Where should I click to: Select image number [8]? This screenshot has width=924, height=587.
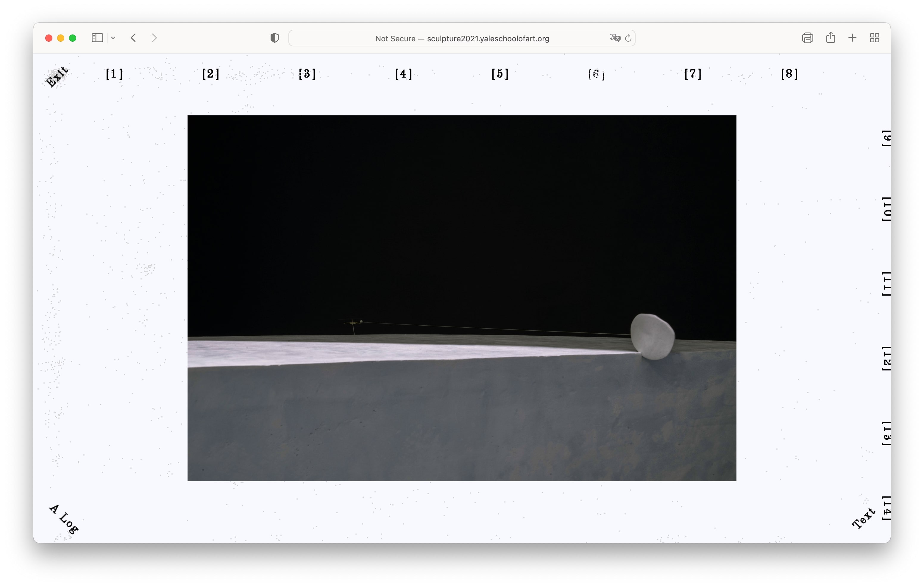click(x=789, y=74)
